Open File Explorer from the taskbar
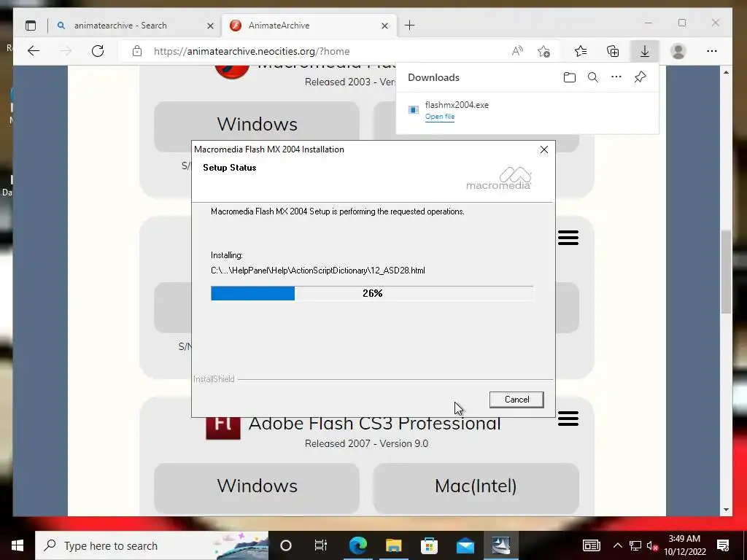 point(393,545)
